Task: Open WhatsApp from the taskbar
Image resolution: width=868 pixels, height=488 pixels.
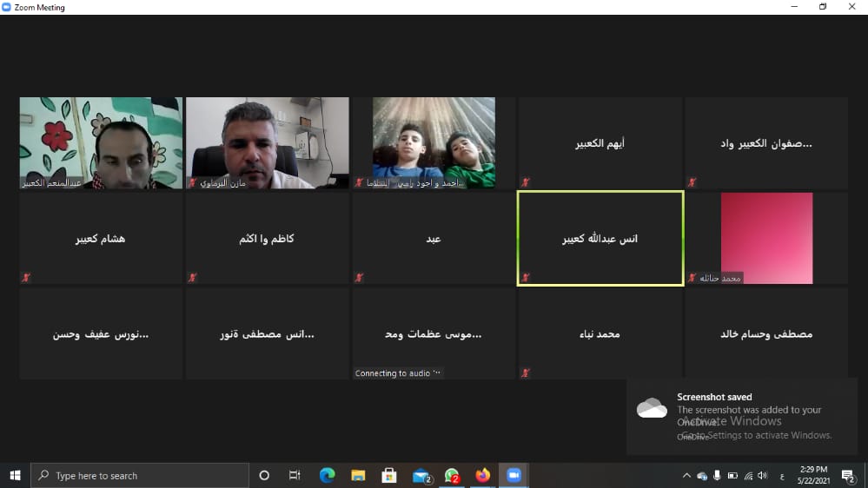Action: click(452, 475)
